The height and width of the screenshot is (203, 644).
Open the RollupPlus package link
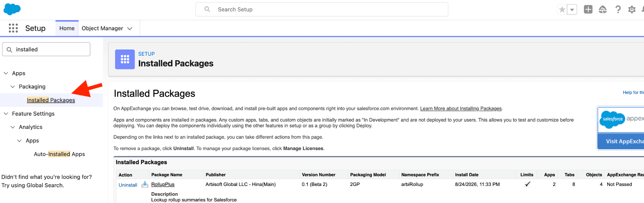click(x=163, y=184)
